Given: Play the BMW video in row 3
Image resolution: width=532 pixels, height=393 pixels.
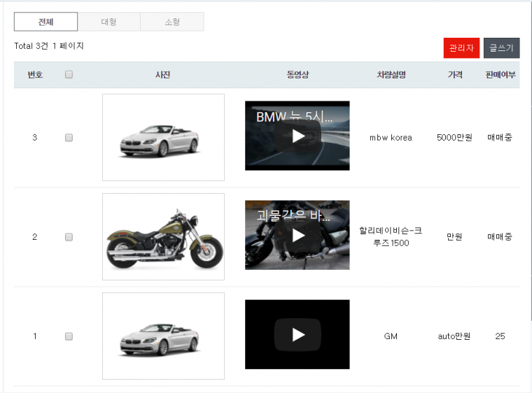Looking at the screenshot, I should pyautogui.click(x=297, y=136).
